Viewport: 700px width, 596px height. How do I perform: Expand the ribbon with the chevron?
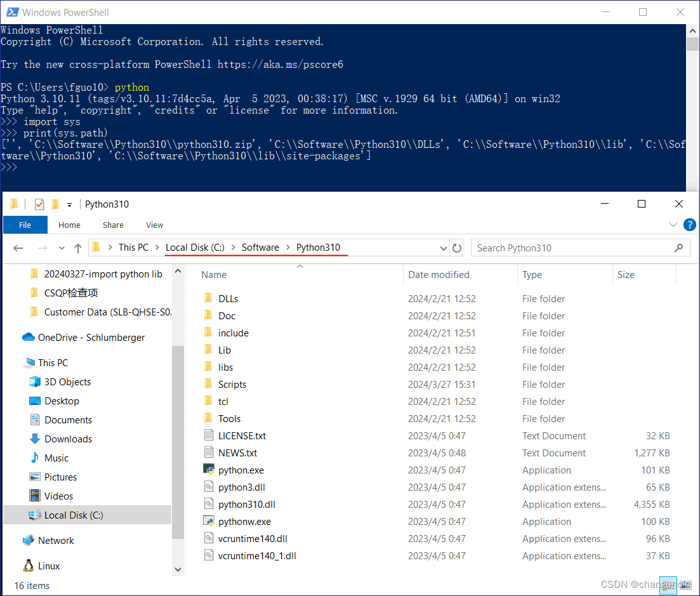pos(673,225)
